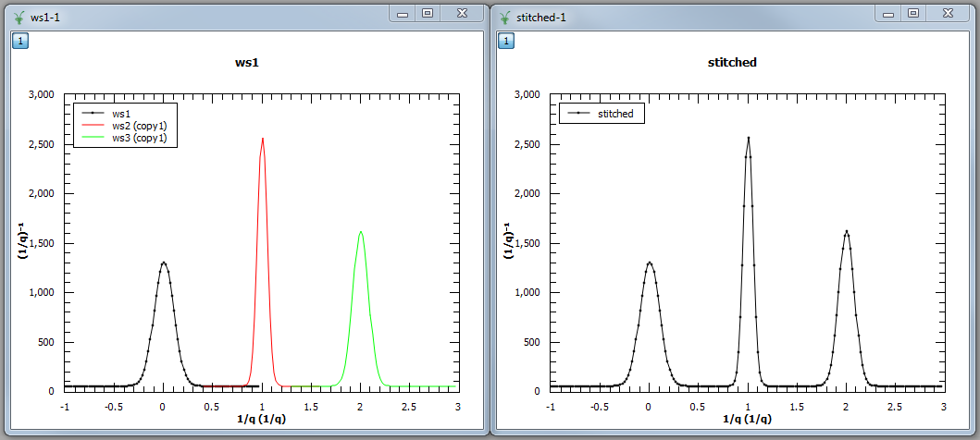Screen dimensions: 980x440
Task: Click the stitched legend box
Action: (602, 114)
